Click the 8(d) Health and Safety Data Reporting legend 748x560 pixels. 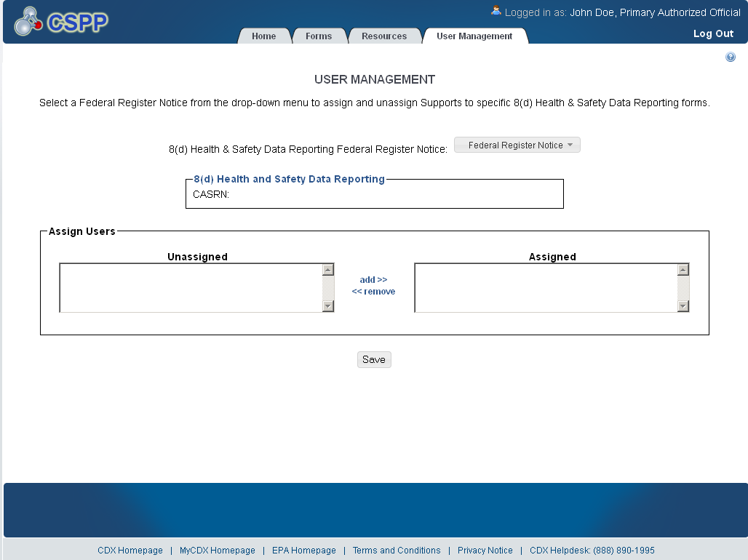(289, 179)
